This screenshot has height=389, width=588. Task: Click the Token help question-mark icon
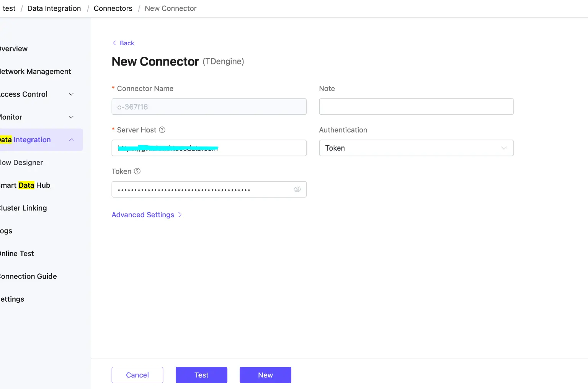pyautogui.click(x=137, y=171)
